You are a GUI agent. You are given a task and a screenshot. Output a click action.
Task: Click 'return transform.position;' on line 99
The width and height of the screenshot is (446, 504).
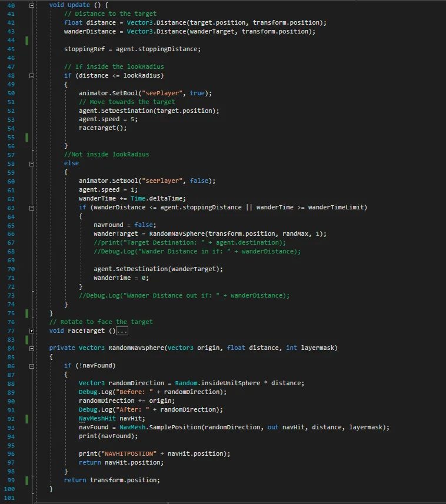[112, 480]
